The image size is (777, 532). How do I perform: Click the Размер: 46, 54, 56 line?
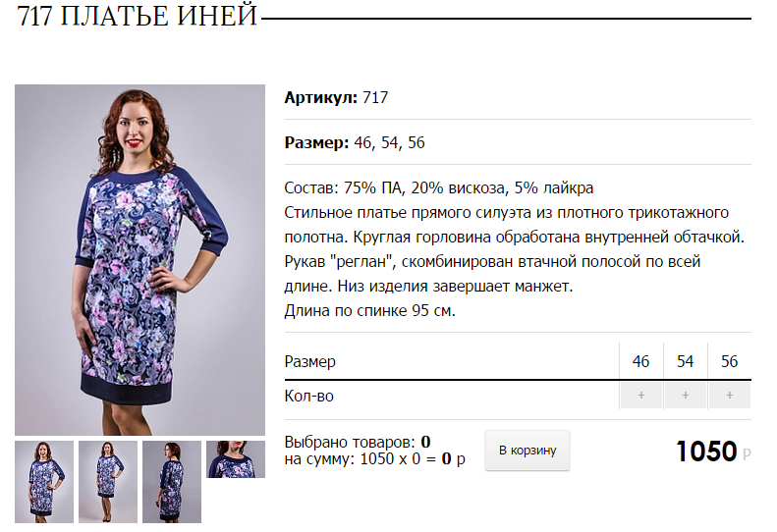click(x=355, y=142)
